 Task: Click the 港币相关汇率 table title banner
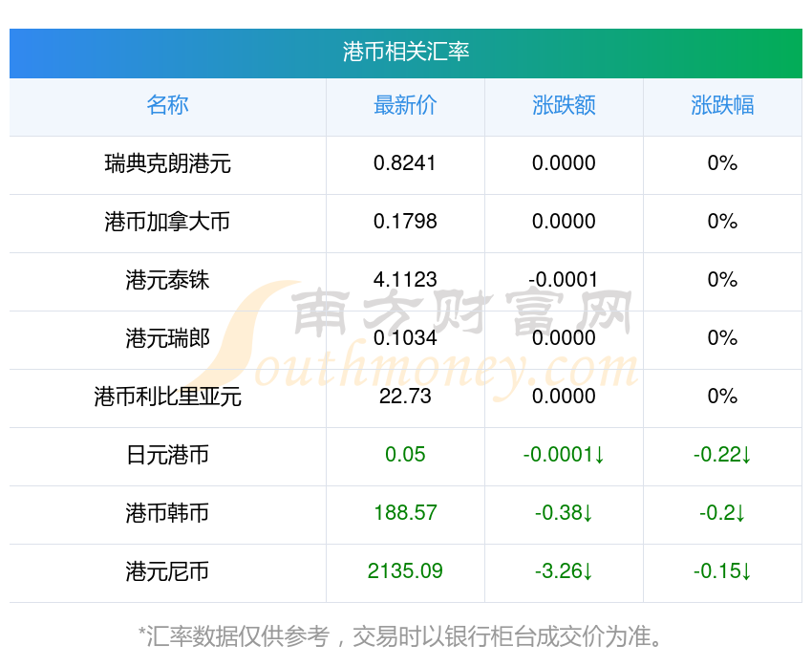point(406,52)
